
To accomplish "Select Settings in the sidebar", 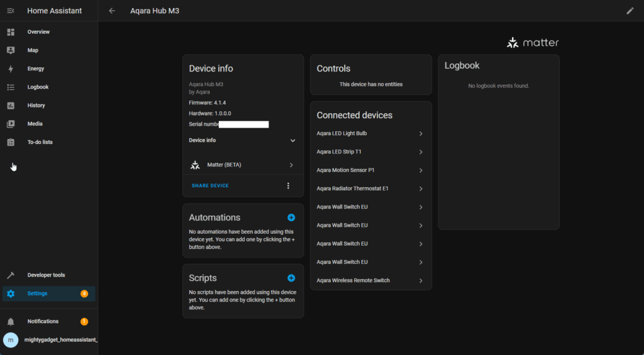I will point(37,293).
